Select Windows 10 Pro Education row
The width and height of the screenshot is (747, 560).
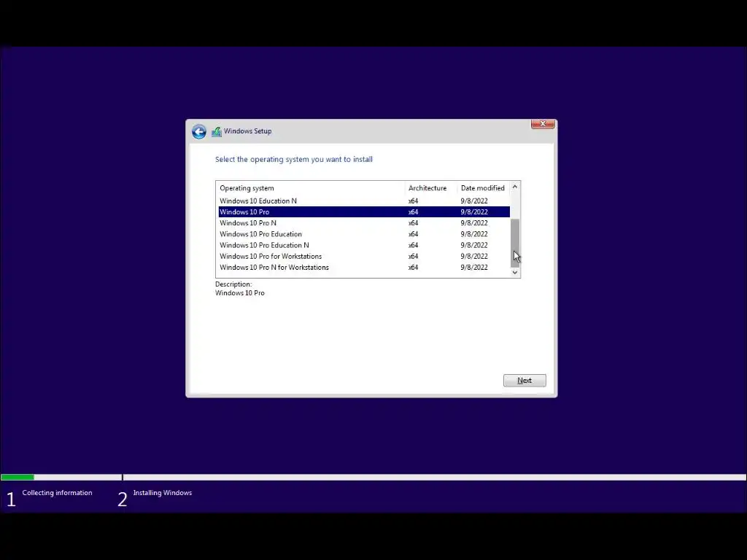[x=364, y=234]
